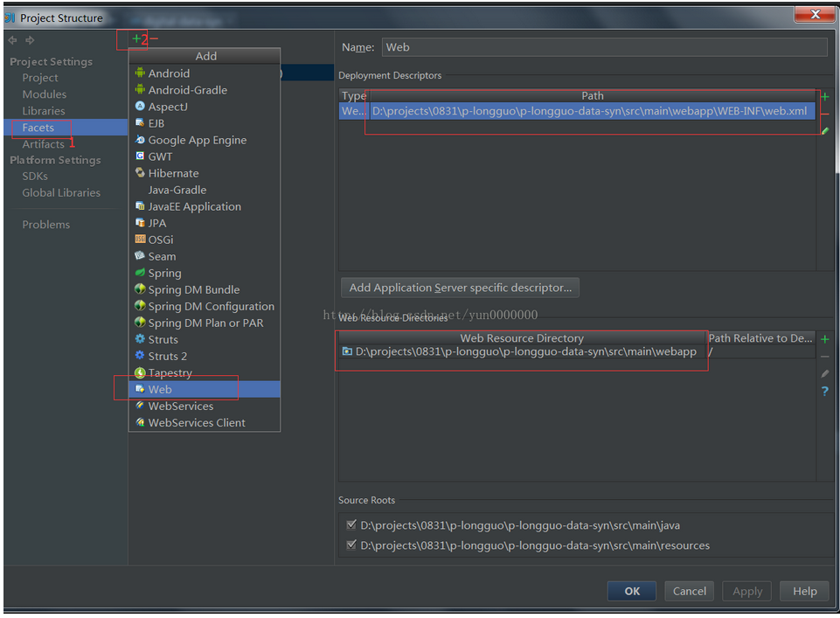The width and height of the screenshot is (840, 618).
Task: Open Project settings section
Action: coord(40,78)
